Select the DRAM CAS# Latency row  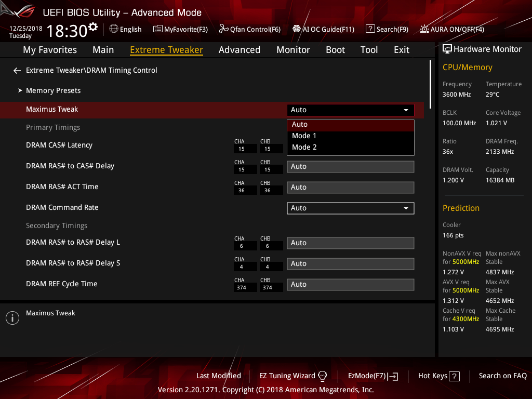click(x=212, y=145)
